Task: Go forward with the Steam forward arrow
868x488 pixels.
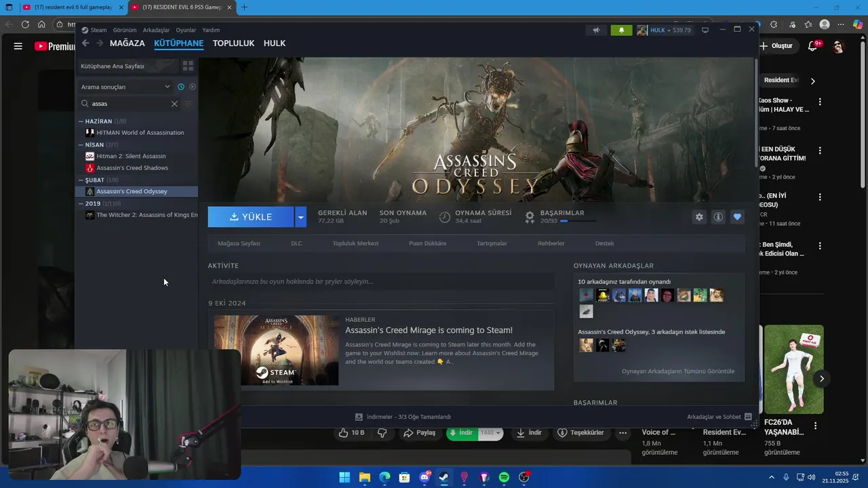Action: [x=99, y=43]
